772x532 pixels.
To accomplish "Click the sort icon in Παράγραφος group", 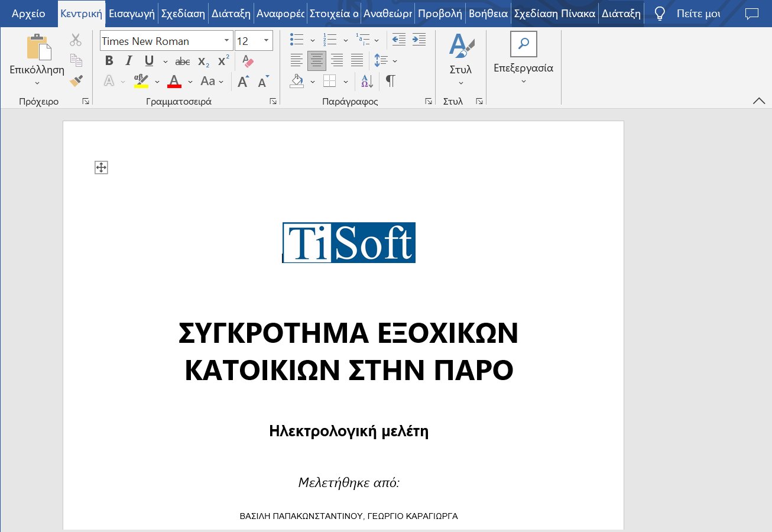I will [366, 81].
